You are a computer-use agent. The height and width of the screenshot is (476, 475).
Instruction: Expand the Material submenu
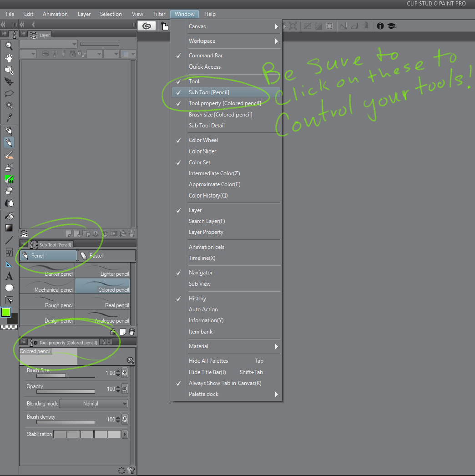pyautogui.click(x=226, y=346)
